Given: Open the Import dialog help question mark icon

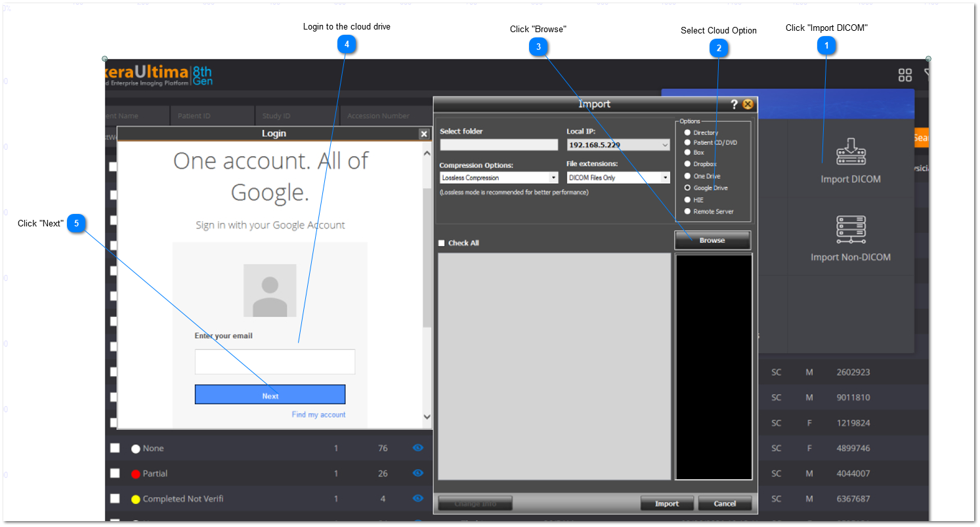Looking at the screenshot, I should pyautogui.click(x=734, y=104).
